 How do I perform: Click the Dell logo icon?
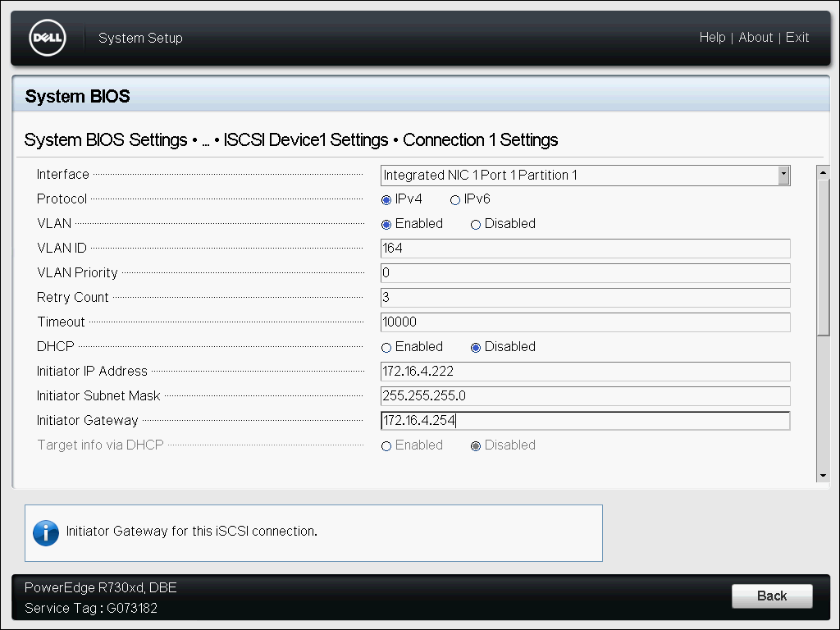click(47, 38)
